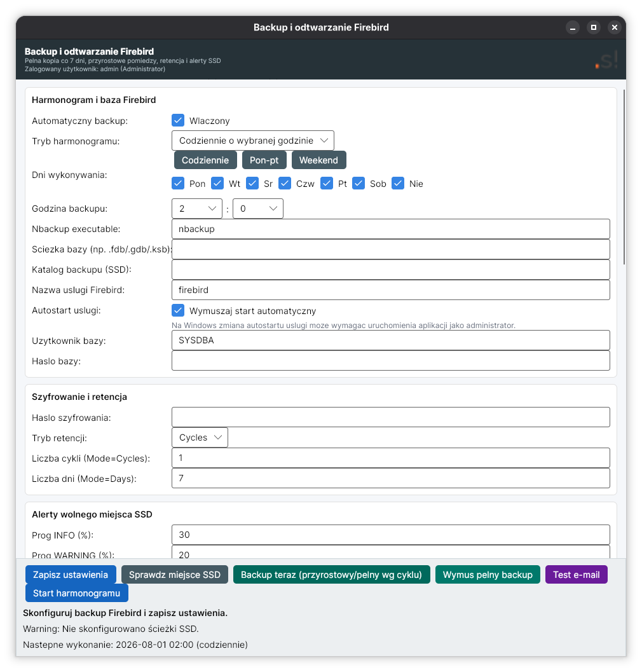Open the Tryb retencji Cycles dropdown
Screen dimensions: 642x672
(x=200, y=437)
